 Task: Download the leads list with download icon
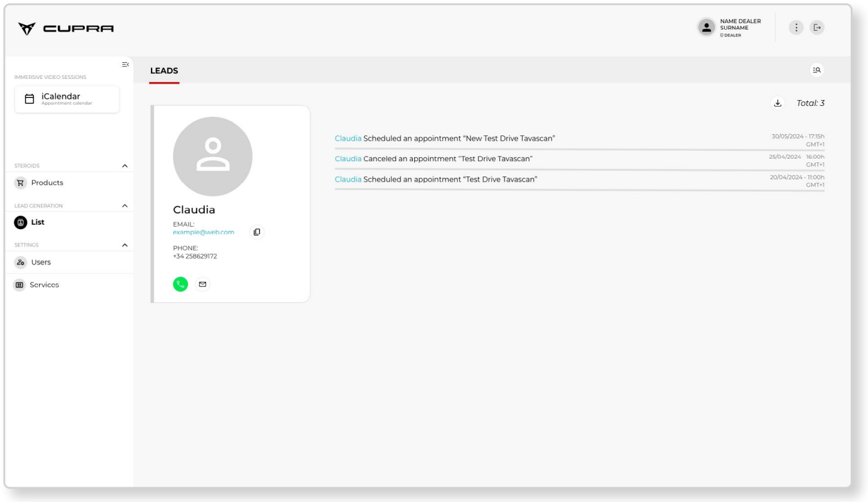pyautogui.click(x=777, y=103)
